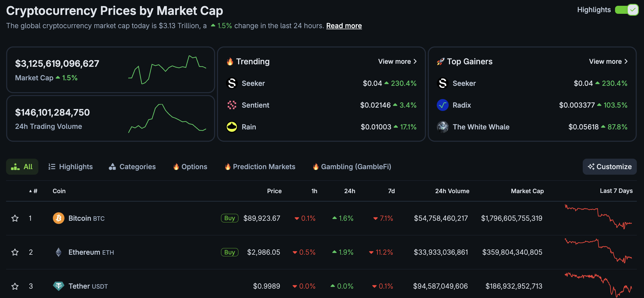Click the Tether logo icon
This screenshot has width=644, height=298.
(58, 286)
